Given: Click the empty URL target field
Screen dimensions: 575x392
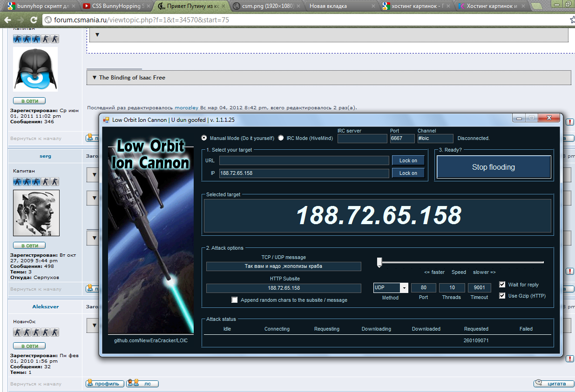Looking at the screenshot, I should [x=304, y=160].
